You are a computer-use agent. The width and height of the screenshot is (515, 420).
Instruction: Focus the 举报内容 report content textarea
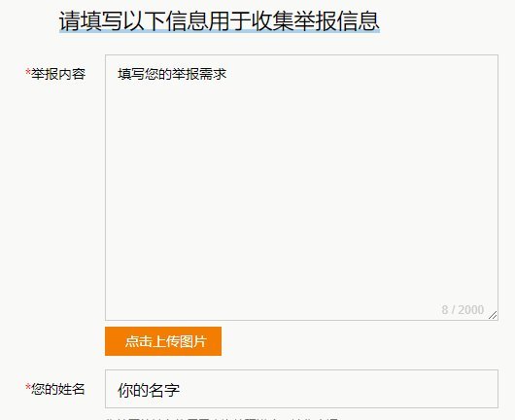pyautogui.click(x=301, y=188)
